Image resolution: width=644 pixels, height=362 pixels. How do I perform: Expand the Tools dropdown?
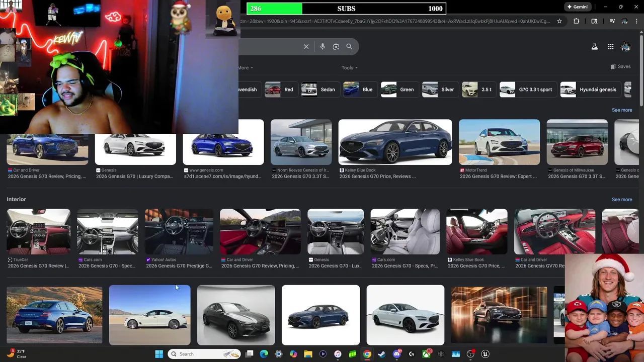click(350, 68)
